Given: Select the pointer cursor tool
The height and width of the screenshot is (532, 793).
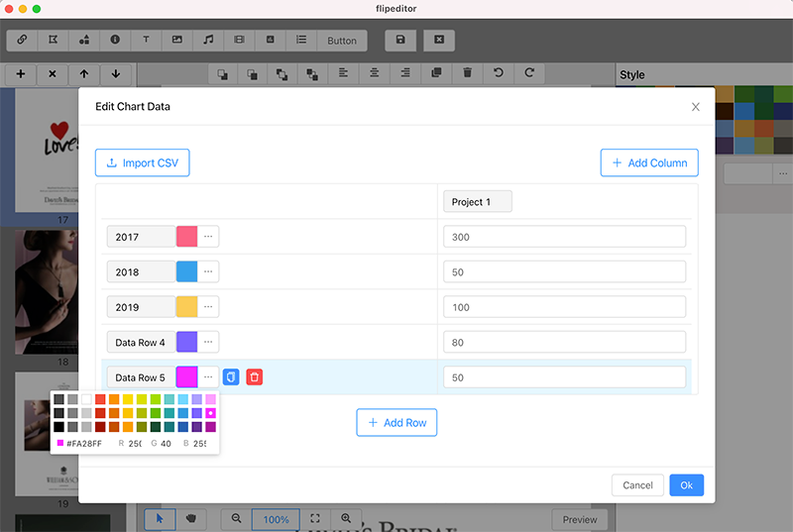Looking at the screenshot, I should point(160,519).
